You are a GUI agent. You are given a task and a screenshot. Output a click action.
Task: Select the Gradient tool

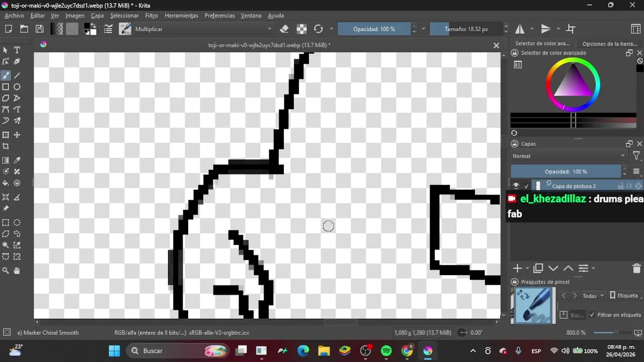(6, 160)
